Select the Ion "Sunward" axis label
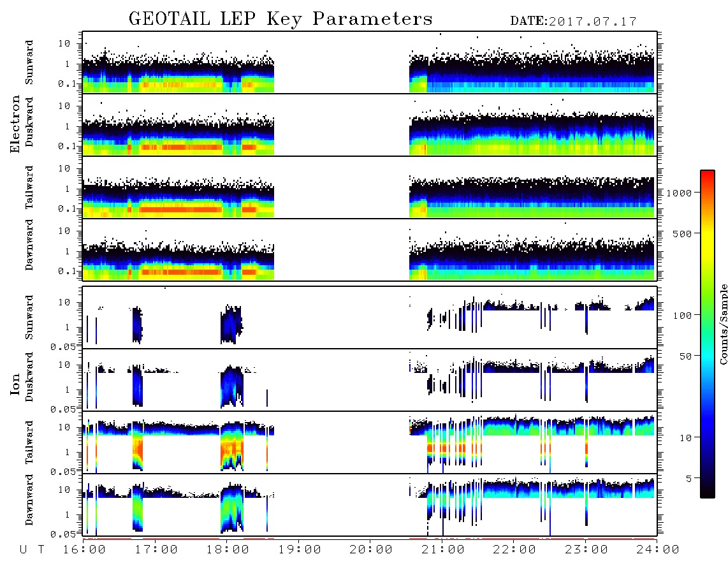The width and height of the screenshot is (728, 561). coord(29,317)
